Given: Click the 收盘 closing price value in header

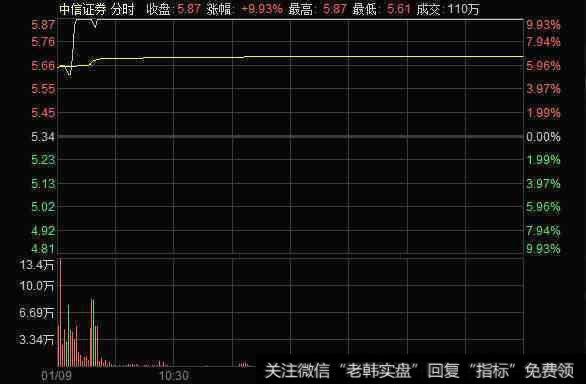Looking at the screenshot, I should [189, 9].
